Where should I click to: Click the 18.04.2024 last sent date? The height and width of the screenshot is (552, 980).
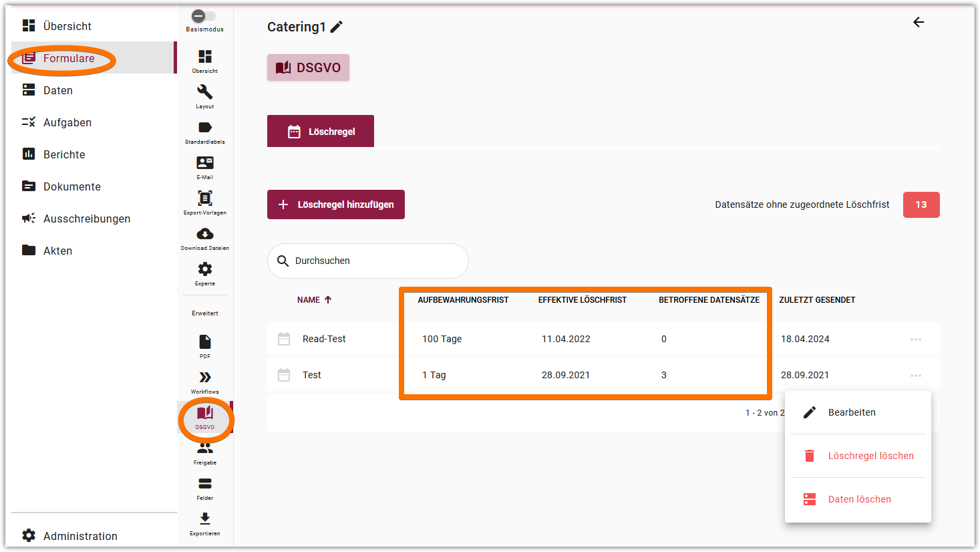(805, 339)
